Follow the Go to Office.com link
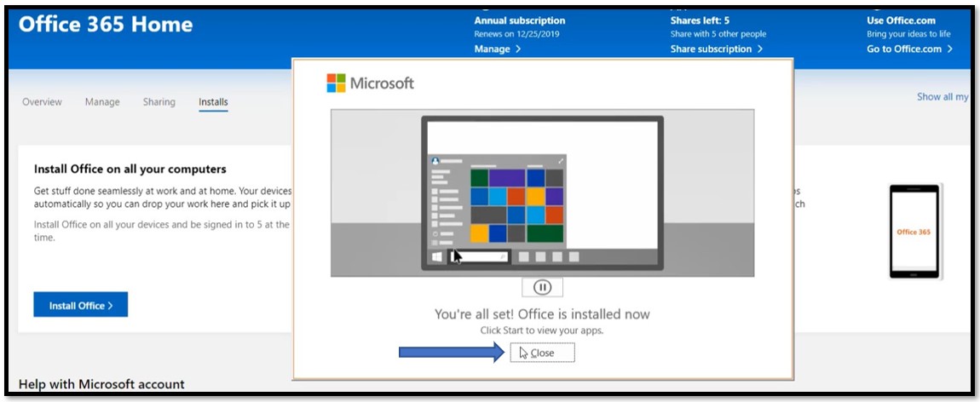The width and height of the screenshot is (980, 402). pyautogui.click(x=909, y=49)
